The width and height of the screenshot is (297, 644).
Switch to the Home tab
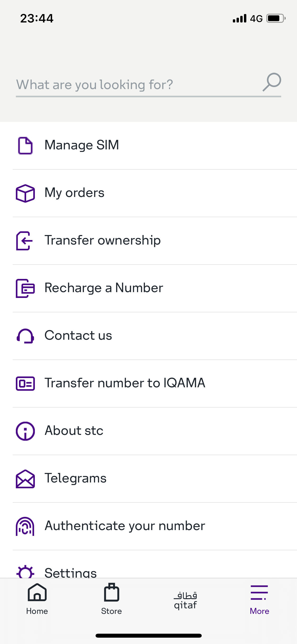coord(37,599)
